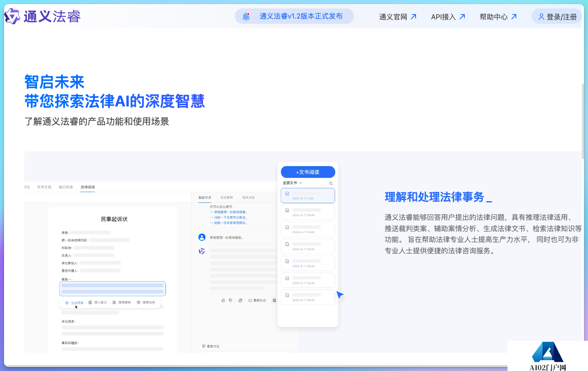
Task: Switch to the 相关案例 tab
Action: pyautogui.click(x=227, y=198)
